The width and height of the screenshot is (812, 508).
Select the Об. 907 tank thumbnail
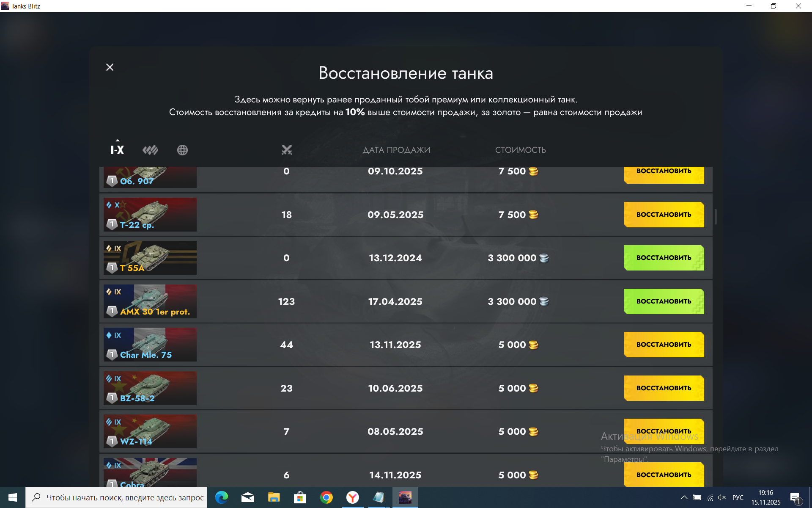coord(150,177)
